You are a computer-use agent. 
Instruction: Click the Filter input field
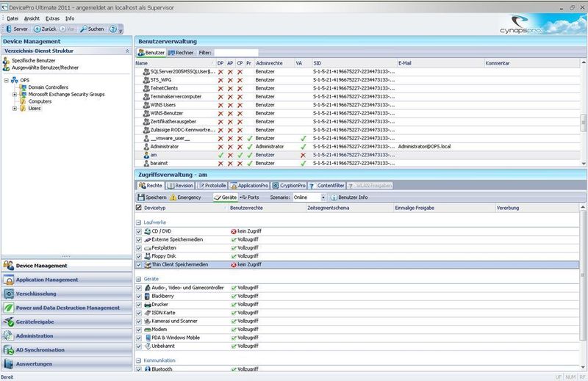(x=236, y=53)
